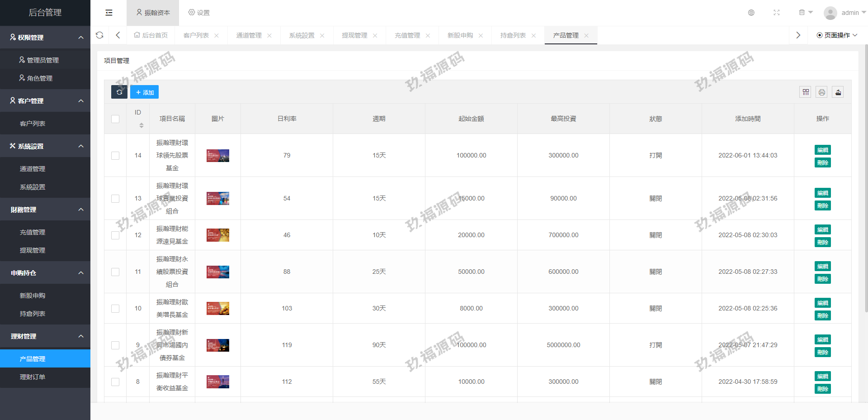Click the print table icon
The width and height of the screenshot is (868, 420).
(822, 92)
